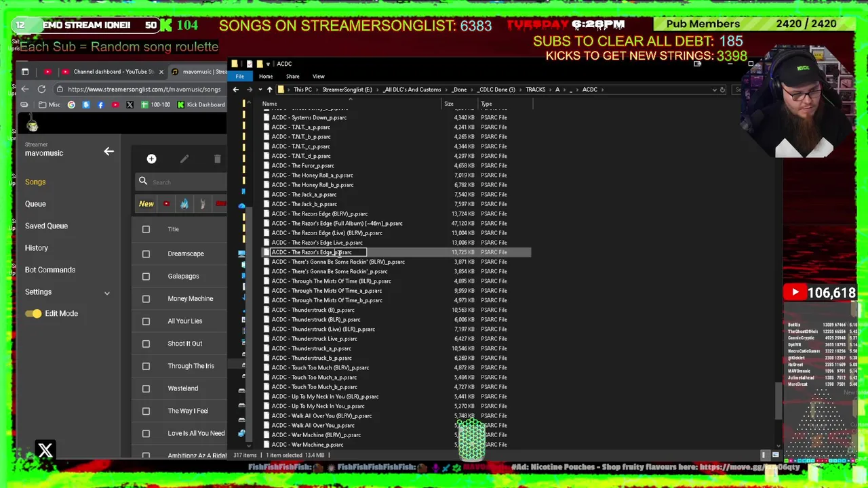Toggle Edit Mode switch off
The height and width of the screenshot is (488, 868).
point(33,314)
